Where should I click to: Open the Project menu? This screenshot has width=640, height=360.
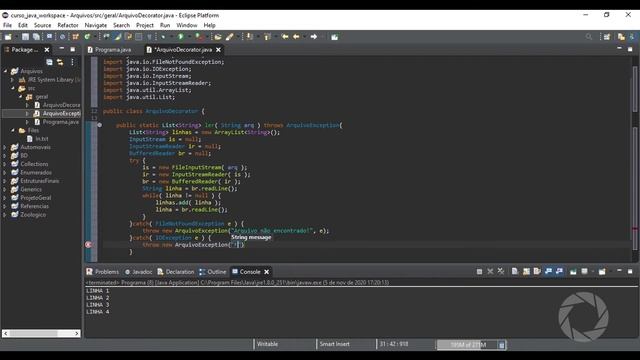pyautogui.click(x=145, y=25)
